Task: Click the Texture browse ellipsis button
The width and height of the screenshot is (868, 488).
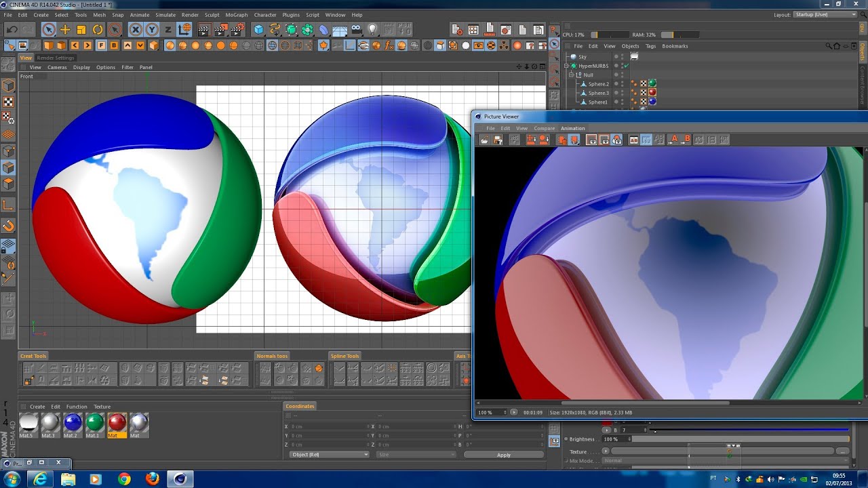Action: [842, 451]
